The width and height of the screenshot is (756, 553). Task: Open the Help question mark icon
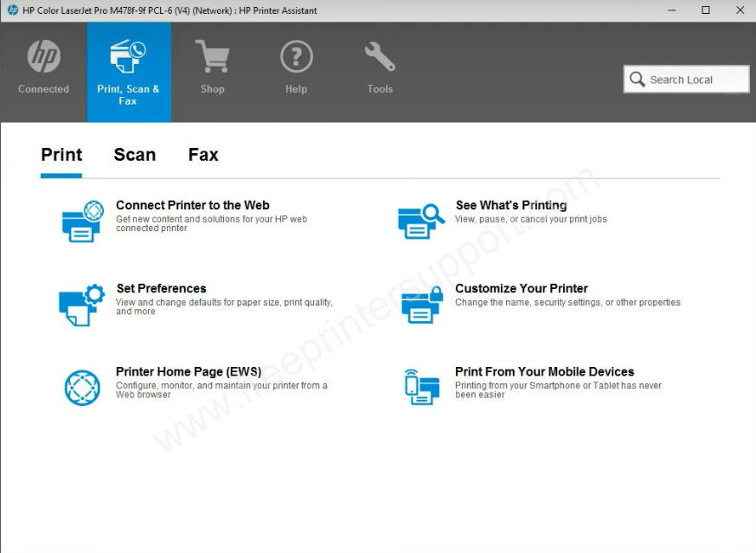297,56
